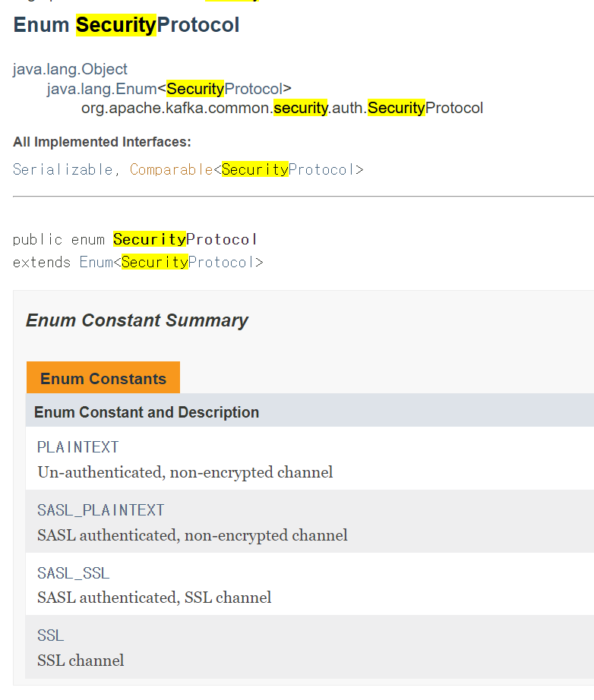Select the Enum Constants tab

pyautogui.click(x=103, y=378)
